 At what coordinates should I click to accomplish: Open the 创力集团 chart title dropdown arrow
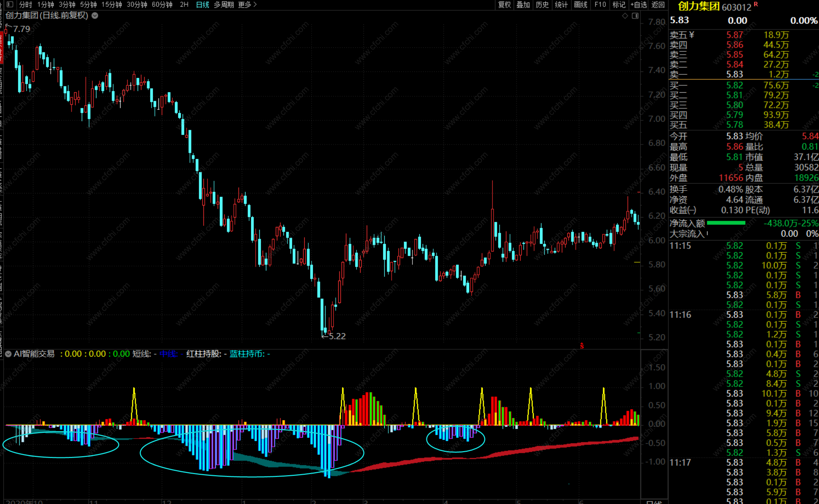[x=95, y=16]
